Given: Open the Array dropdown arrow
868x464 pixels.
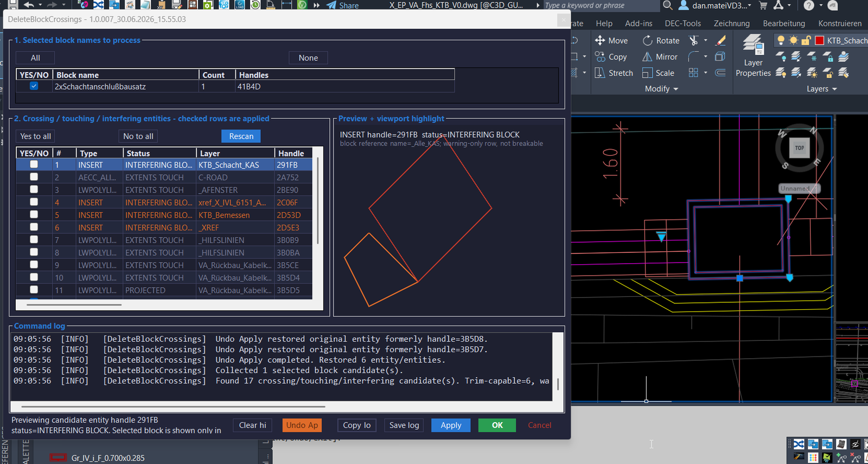Looking at the screenshot, I should click(705, 73).
